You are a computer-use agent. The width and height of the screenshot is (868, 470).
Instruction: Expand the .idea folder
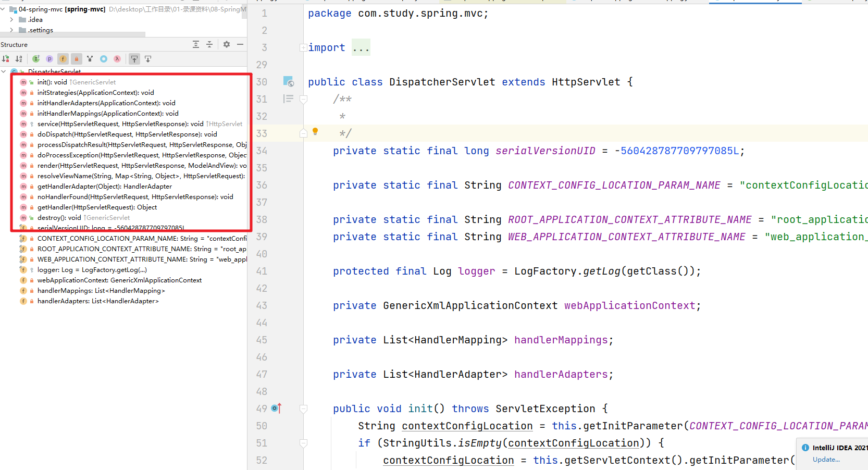[11, 19]
